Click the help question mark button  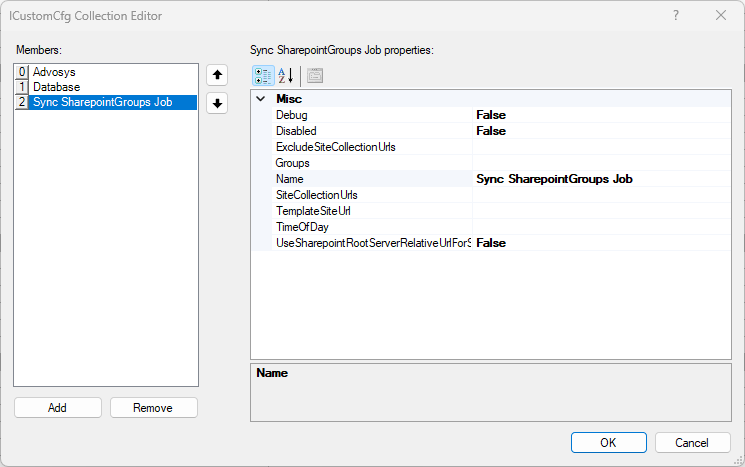click(x=676, y=16)
